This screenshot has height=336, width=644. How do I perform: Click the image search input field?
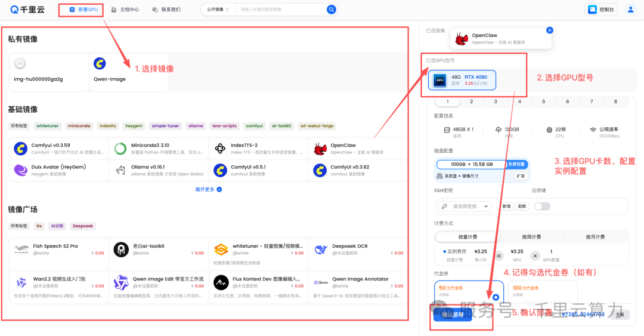[x=281, y=10]
